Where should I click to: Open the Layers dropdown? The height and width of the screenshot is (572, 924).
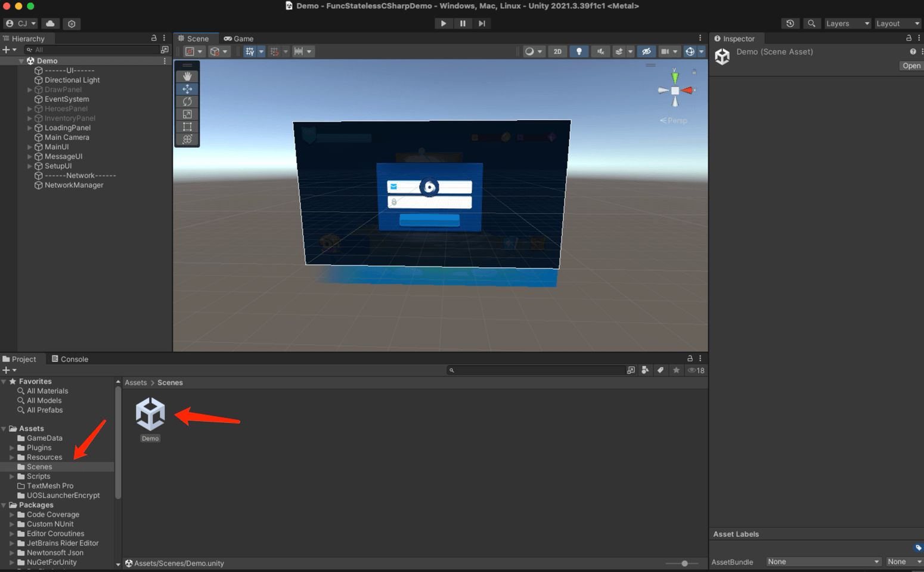tap(847, 23)
